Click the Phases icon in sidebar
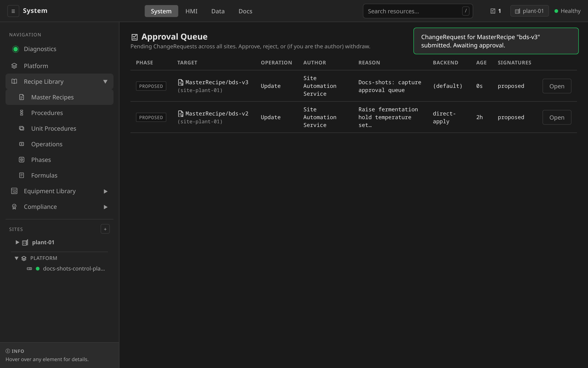Screen dimensions: 588x368 (22, 160)
